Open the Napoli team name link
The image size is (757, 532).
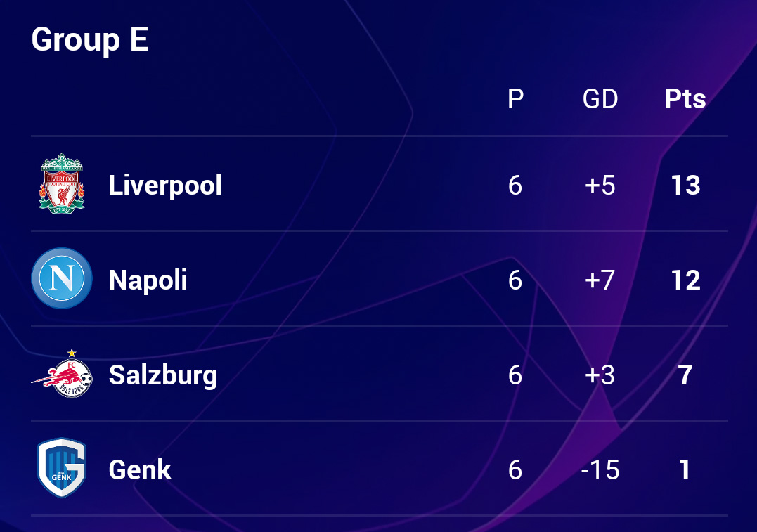point(148,280)
